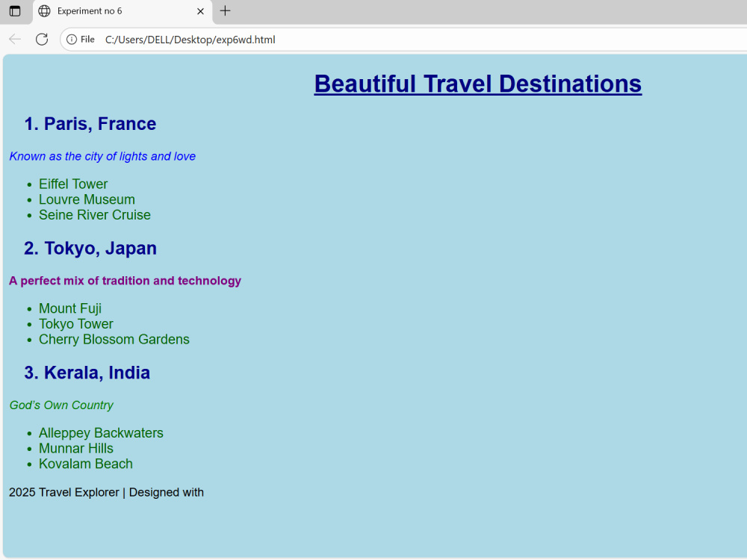This screenshot has width=747, height=560.
Task: Click heading 1. Paris, France
Action: [x=90, y=124]
